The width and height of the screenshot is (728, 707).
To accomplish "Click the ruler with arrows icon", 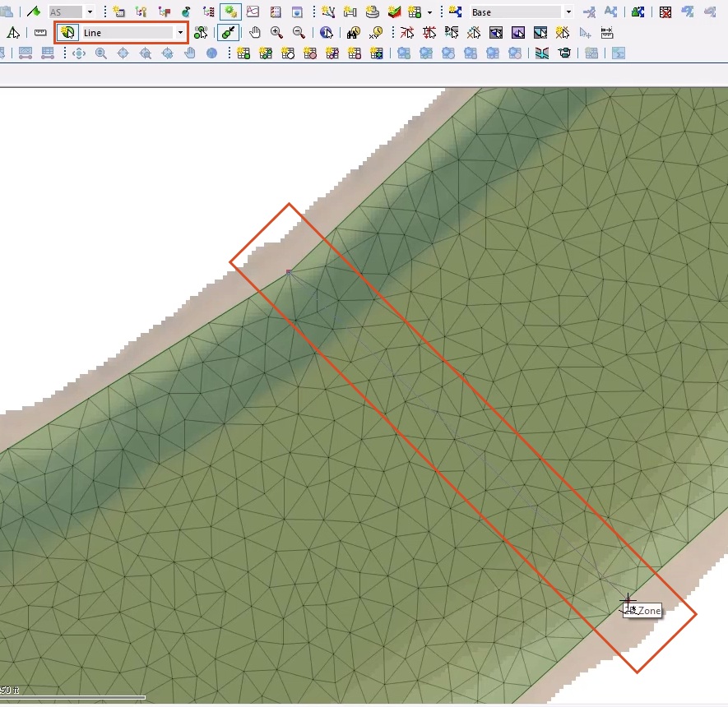I will (x=607, y=33).
